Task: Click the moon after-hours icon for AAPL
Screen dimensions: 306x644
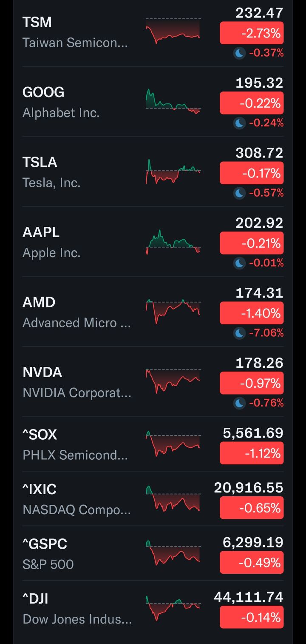Action: 239,263
